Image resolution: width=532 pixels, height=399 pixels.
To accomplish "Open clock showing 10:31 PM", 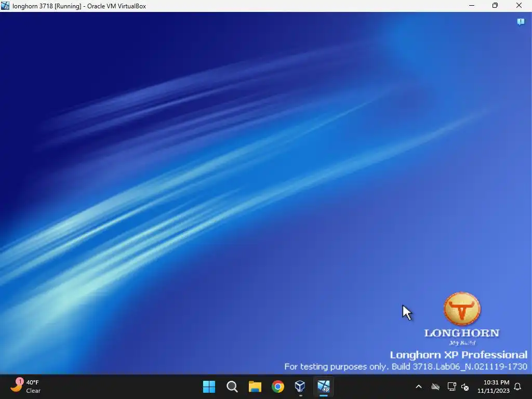I will 494,387.
